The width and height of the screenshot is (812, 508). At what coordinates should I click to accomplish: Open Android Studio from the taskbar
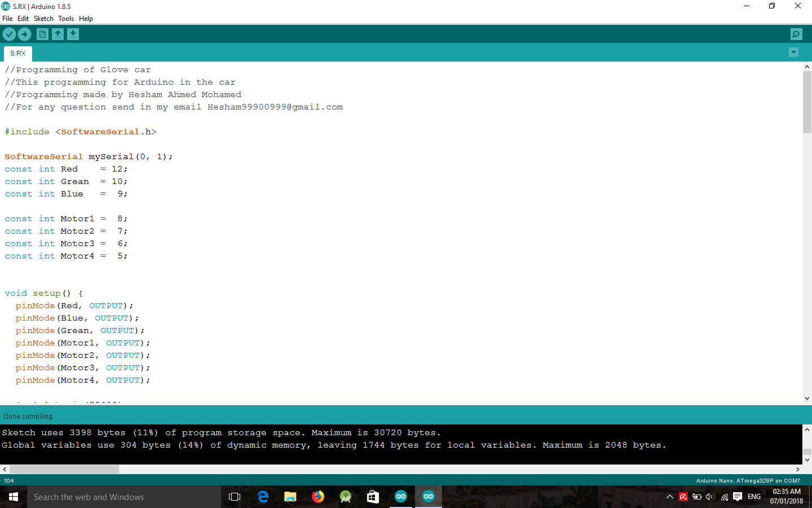click(345, 497)
